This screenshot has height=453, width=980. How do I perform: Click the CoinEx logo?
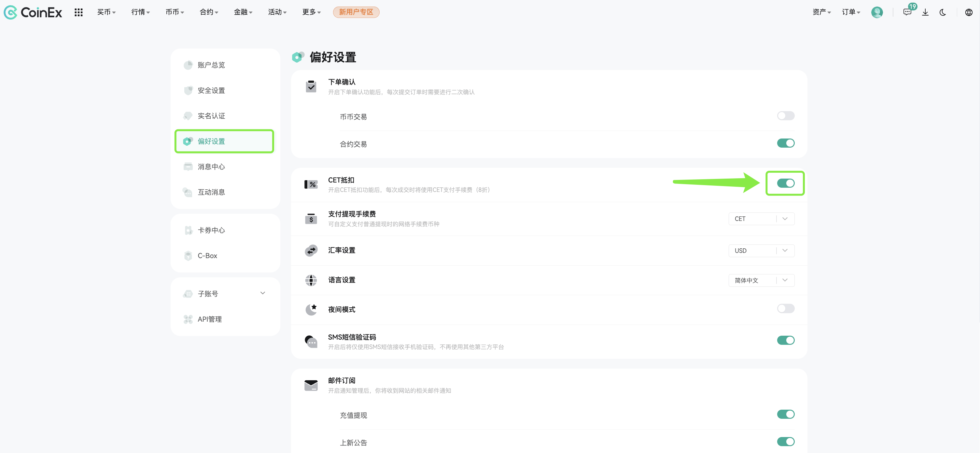tap(33, 12)
